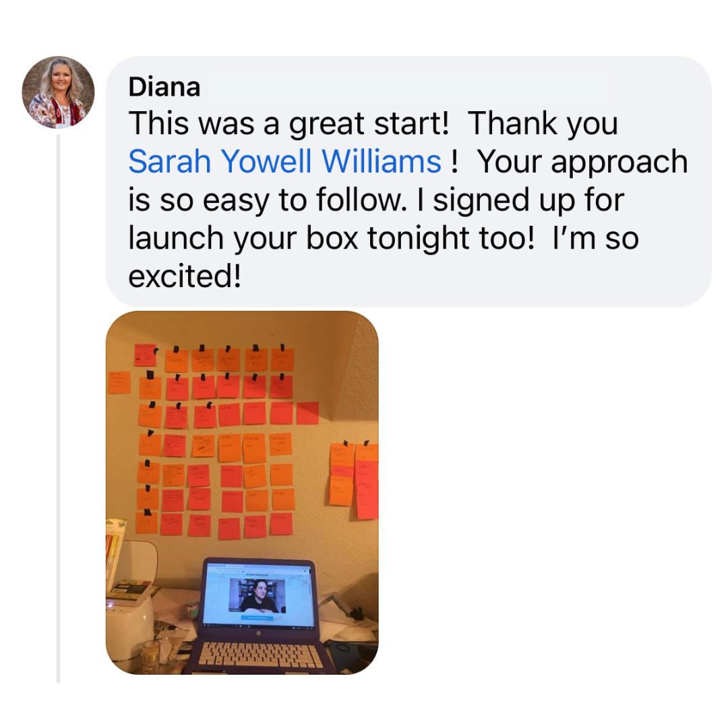The image size is (728, 728).
Task: Click the top-left pink sticky note
Action: click(x=146, y=355)
